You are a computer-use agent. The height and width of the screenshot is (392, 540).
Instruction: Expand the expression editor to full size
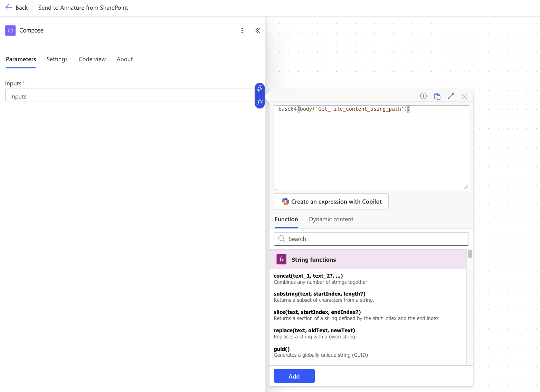point(451,96)
